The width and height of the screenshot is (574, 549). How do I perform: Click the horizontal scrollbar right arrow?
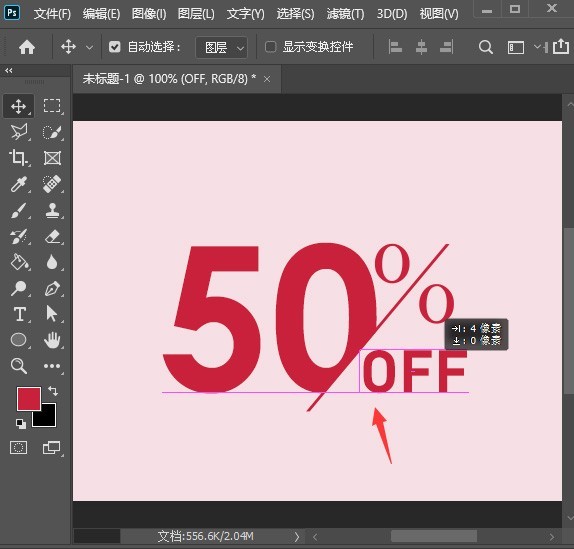(x=552, y=537)
